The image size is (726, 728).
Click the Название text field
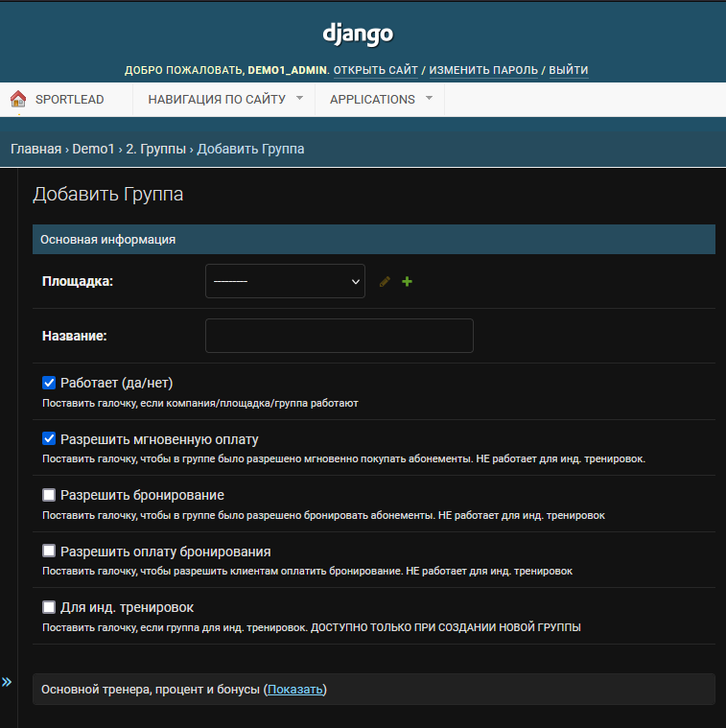[x=340, y=336]
